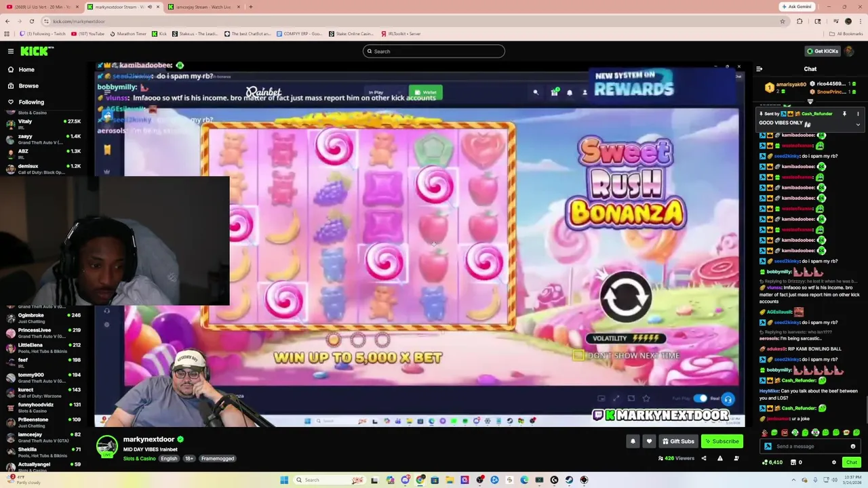
Task: Click markynextdoor's profile avatar
Action: (x=106, y=447)
